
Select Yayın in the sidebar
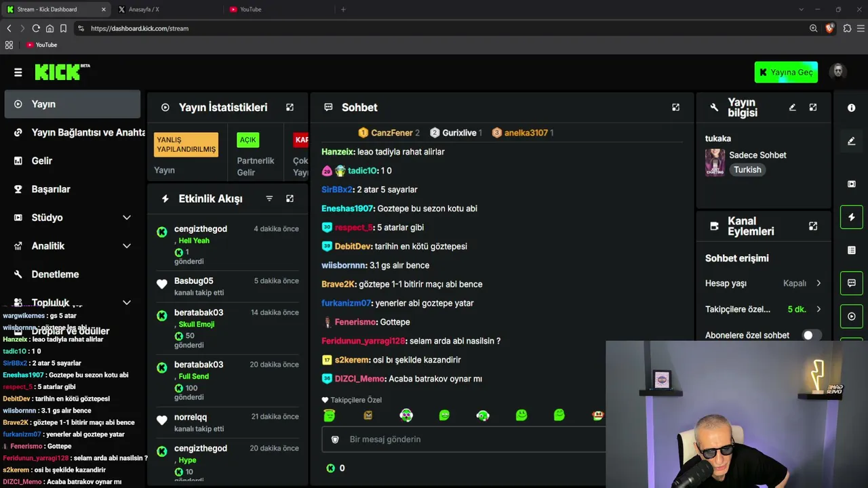click(73, 104)
